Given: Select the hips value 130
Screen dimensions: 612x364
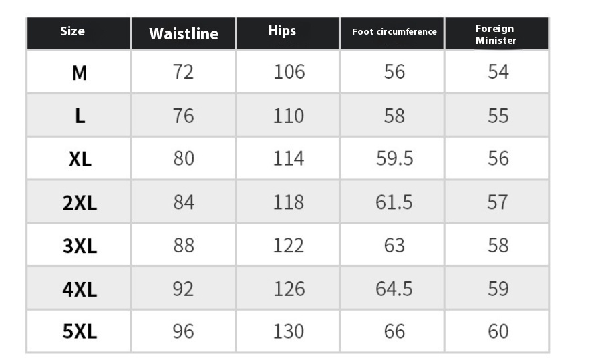Looking at the screenshot, I should coord(289,331).
